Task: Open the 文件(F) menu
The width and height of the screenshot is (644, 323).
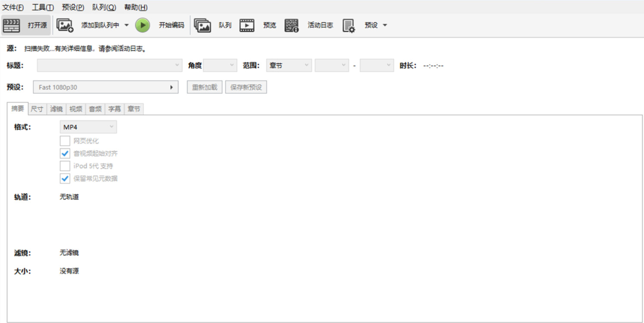Action: 13,7
